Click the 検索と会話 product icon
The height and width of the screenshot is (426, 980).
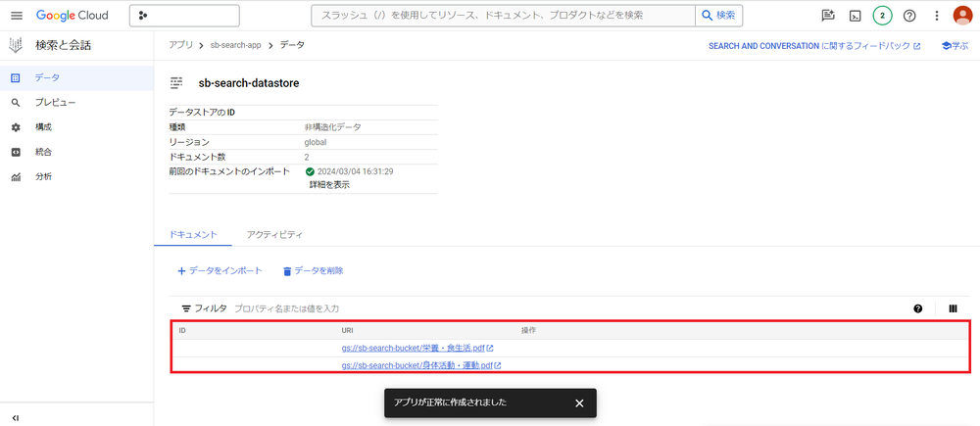(x=16, y=45)
